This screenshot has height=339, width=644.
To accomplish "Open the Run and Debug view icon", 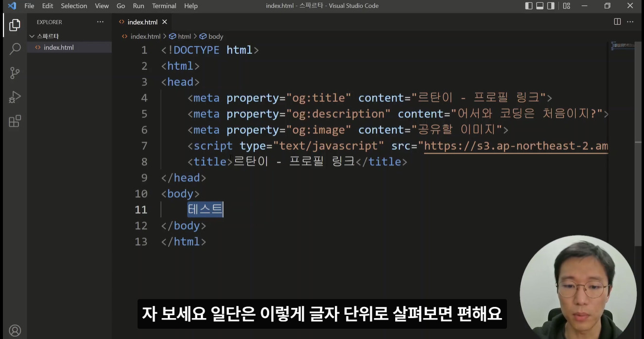I will [x=15, y=97].
